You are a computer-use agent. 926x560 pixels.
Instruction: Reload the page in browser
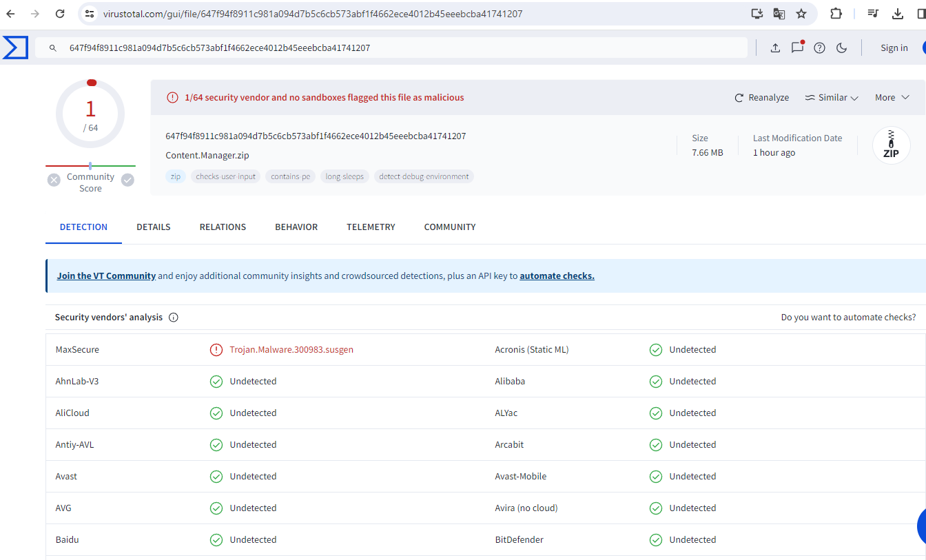tap(60, 14)
